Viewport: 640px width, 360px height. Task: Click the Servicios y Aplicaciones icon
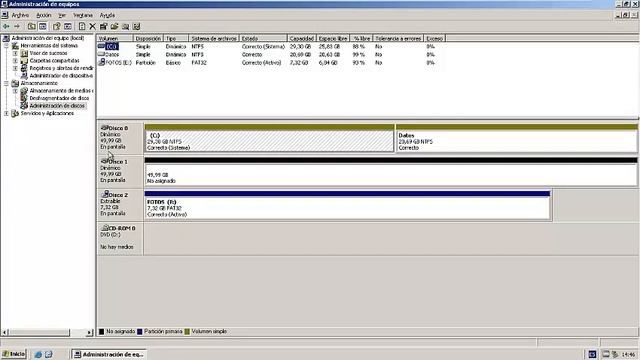pyautogui.click(x=15, y=113)
